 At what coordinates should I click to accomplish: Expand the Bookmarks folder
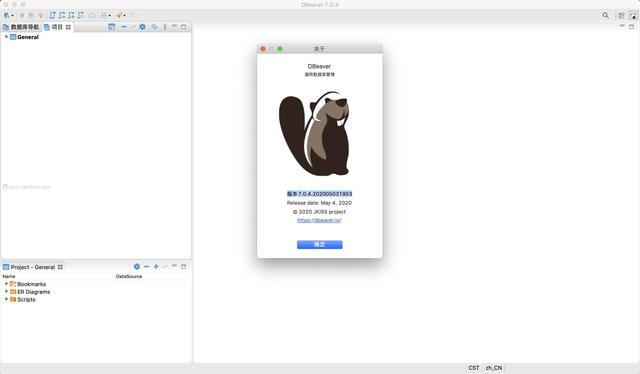pyautogui.click(x=6, y=283)
